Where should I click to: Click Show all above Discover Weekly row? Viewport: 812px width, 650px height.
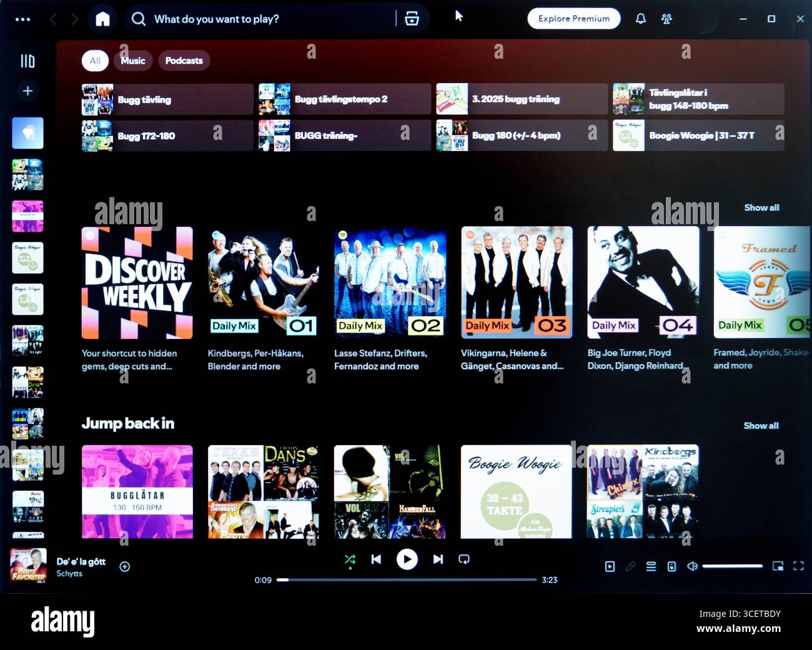click(x=761, y=207)
